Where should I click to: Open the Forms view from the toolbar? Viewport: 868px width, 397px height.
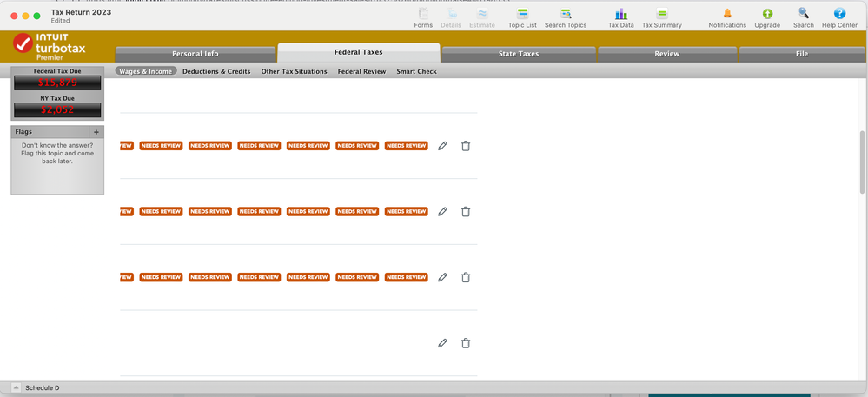tap(423, 17)
